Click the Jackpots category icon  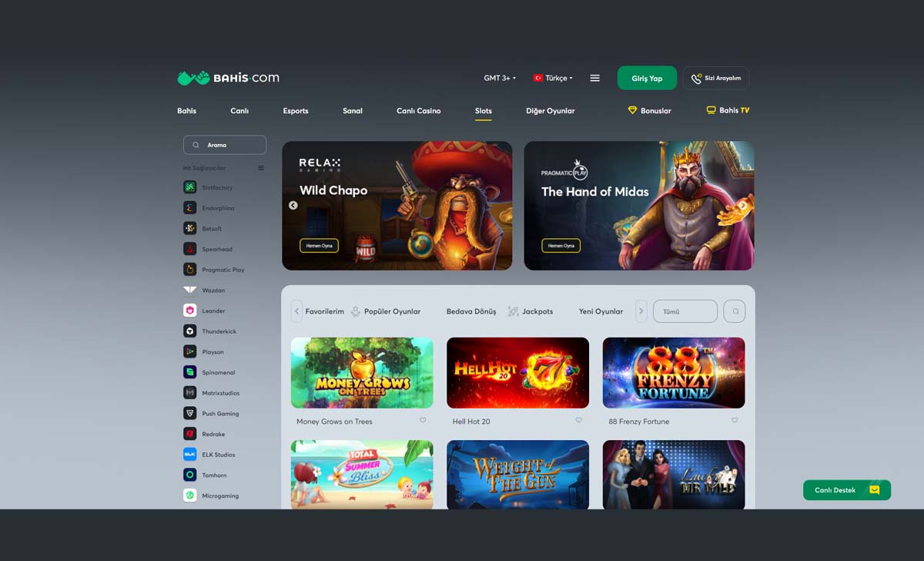pos(513,311)
